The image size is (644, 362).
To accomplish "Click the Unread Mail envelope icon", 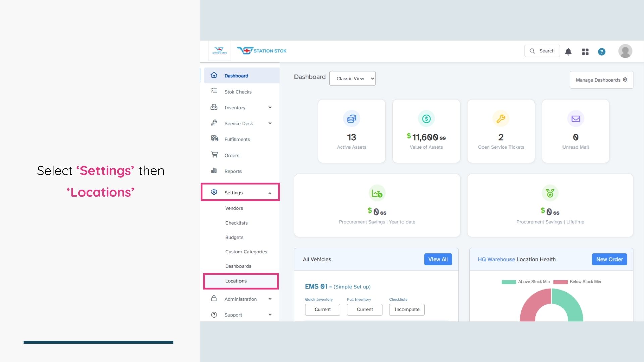I will click(x=576, y=119).
